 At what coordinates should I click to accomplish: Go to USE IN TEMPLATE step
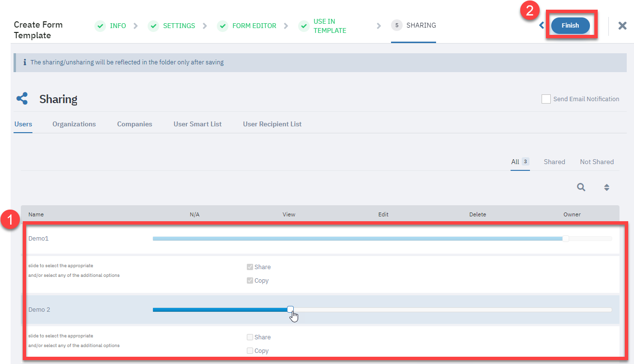click(329, 26)
